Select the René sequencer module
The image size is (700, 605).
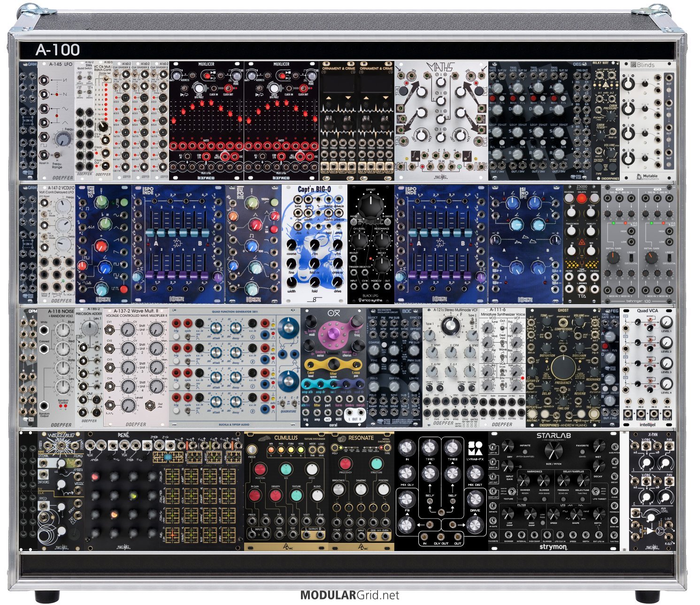pyautogui.click(x=164, y=491)
